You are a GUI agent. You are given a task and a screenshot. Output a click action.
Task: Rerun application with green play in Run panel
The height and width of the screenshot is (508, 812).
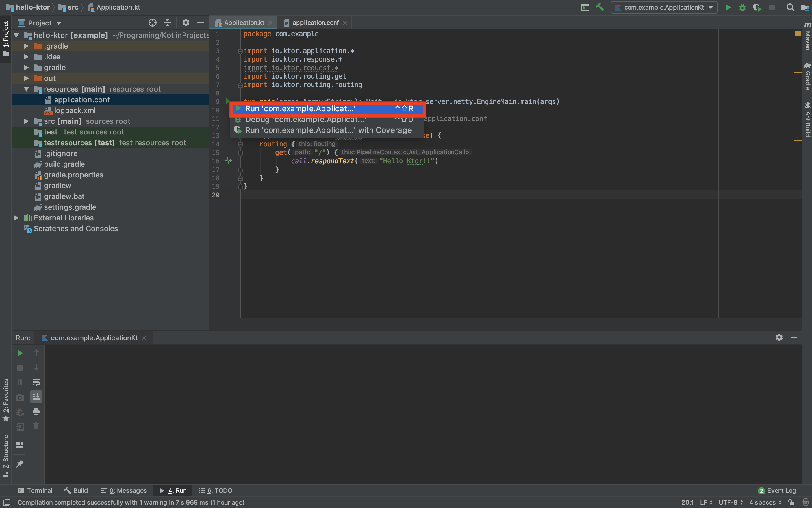coord(20,353)
